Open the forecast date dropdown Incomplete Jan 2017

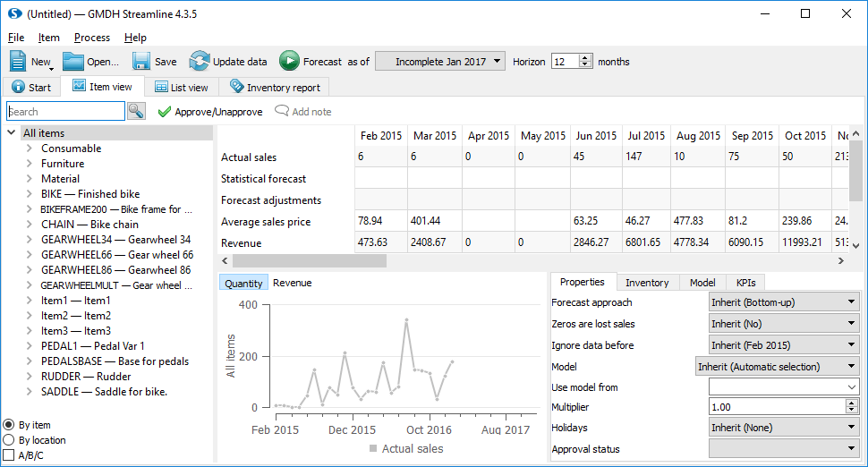(x=440, y=62)
